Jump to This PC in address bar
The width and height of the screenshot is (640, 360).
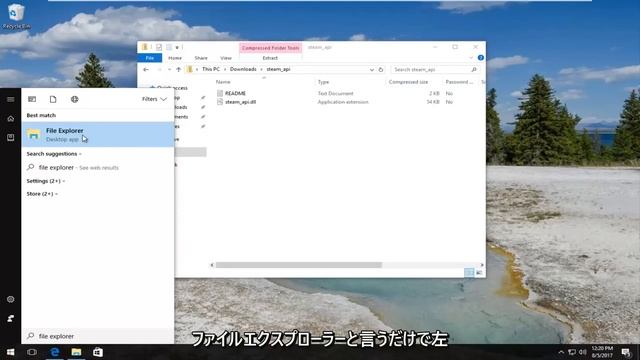(211, 69)
